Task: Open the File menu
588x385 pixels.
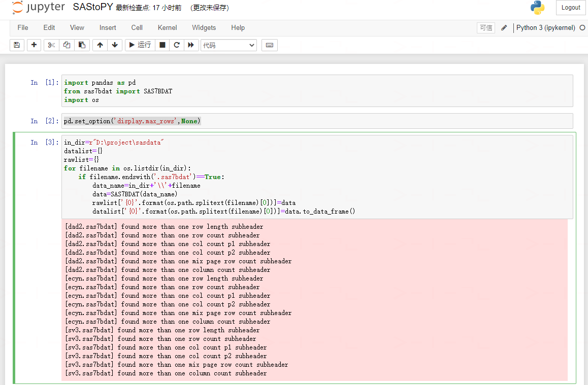Action: coord(22,28)
